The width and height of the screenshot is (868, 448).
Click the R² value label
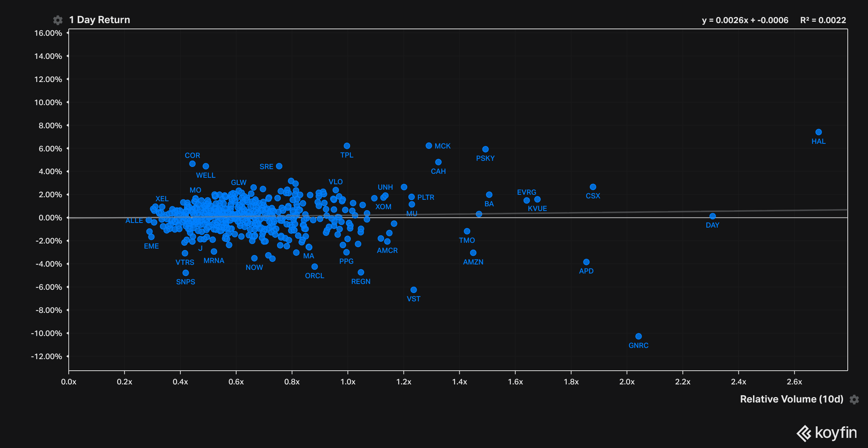(x=823, y=20)
